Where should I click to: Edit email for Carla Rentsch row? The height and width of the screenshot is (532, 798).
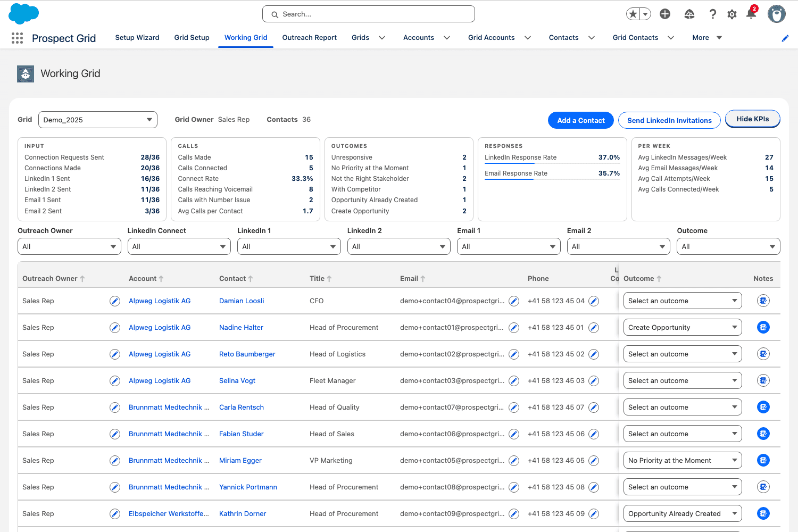click(x=514, y=408)
